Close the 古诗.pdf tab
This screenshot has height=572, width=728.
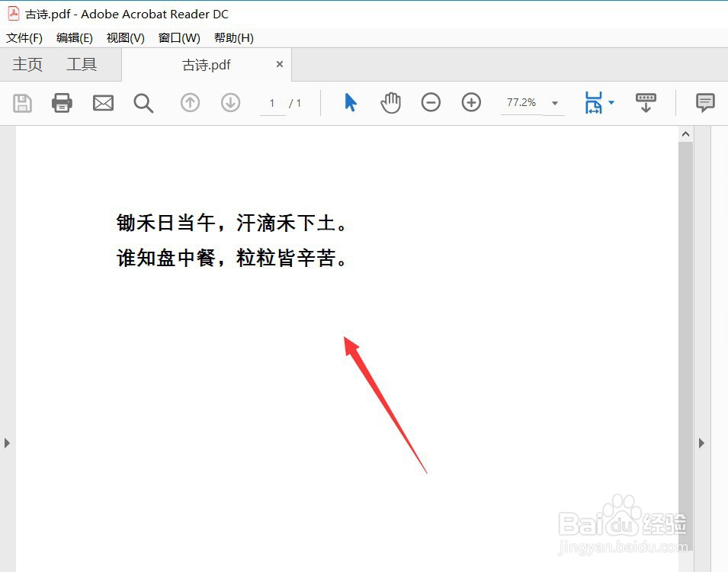(280, 64)
